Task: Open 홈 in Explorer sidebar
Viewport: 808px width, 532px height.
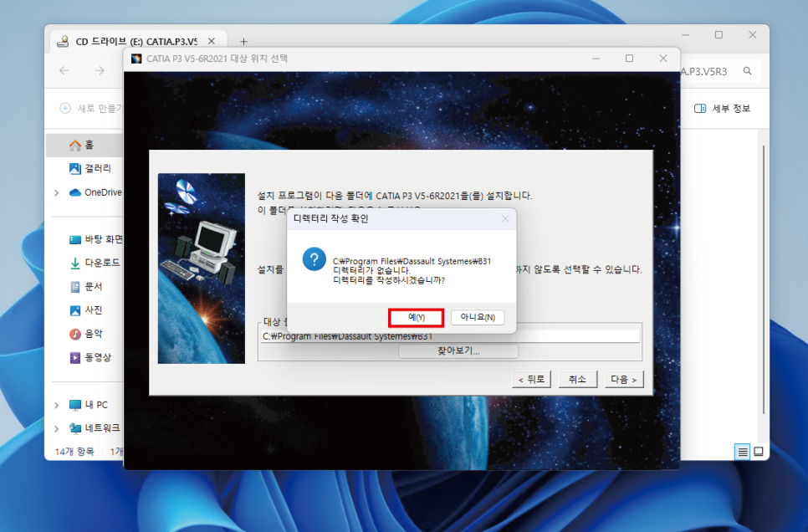Action: pos(85,146)
